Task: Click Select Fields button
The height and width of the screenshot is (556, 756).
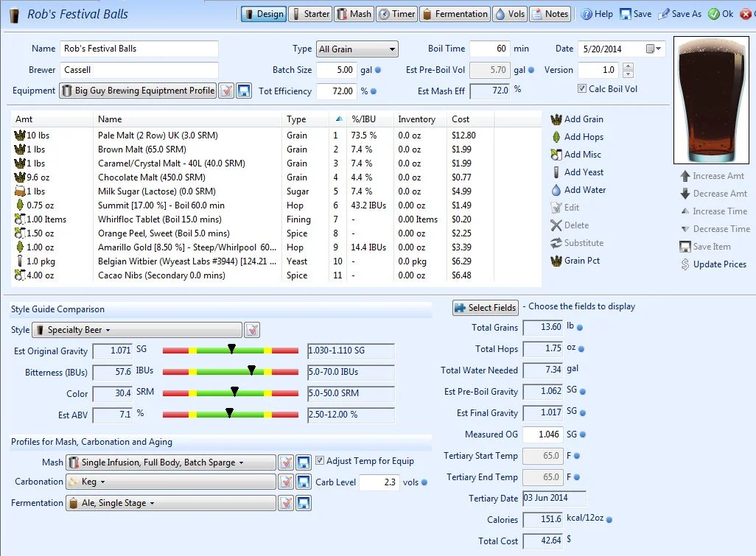Action: coord(486,308)
